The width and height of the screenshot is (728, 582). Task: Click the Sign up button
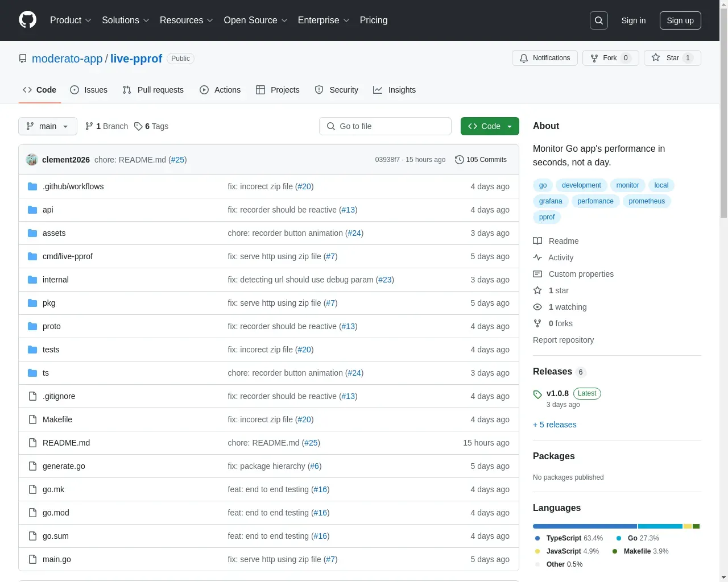(680, 20)
